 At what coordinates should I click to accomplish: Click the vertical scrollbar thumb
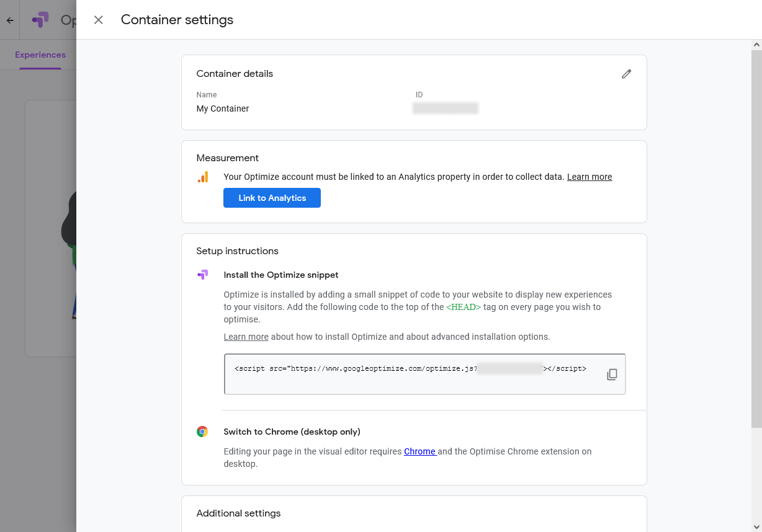[756, 239]
